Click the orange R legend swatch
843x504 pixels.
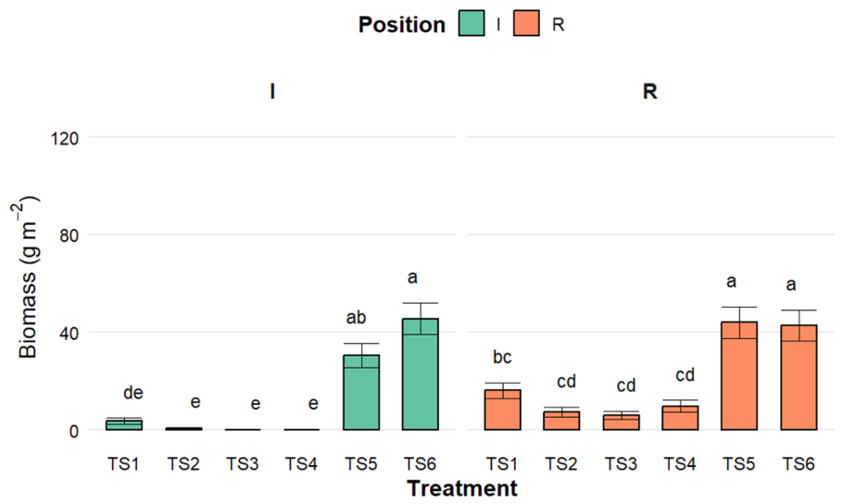(526, 24)
